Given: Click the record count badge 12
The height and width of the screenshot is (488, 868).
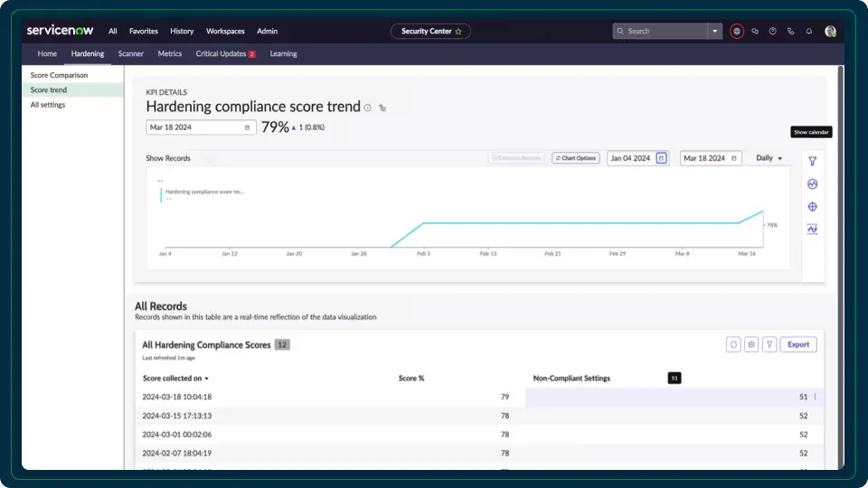Looking at the screenshot, I should (x=282, y=344).
